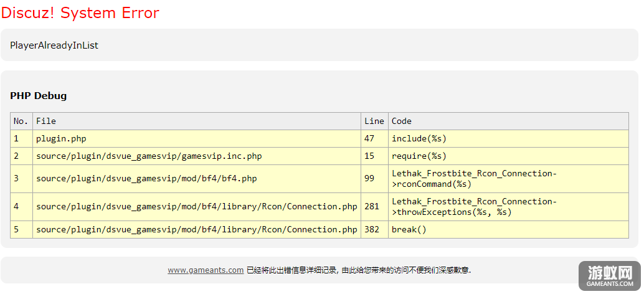Click the 'File' column header
This screenshot has width=644, height=294.
tap(197, 121)
